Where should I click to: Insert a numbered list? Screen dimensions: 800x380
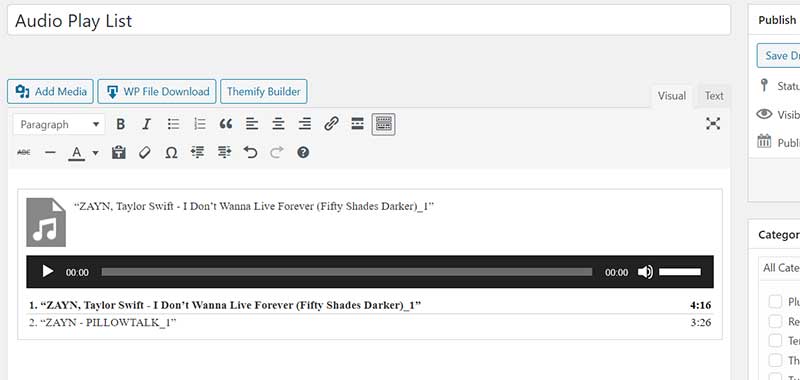click(x=200, y=124)
